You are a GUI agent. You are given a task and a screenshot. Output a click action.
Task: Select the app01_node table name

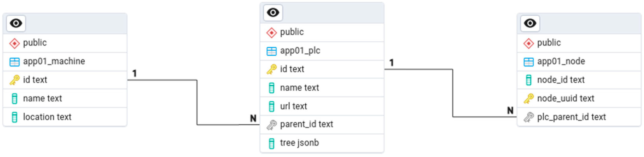(561, 61)
